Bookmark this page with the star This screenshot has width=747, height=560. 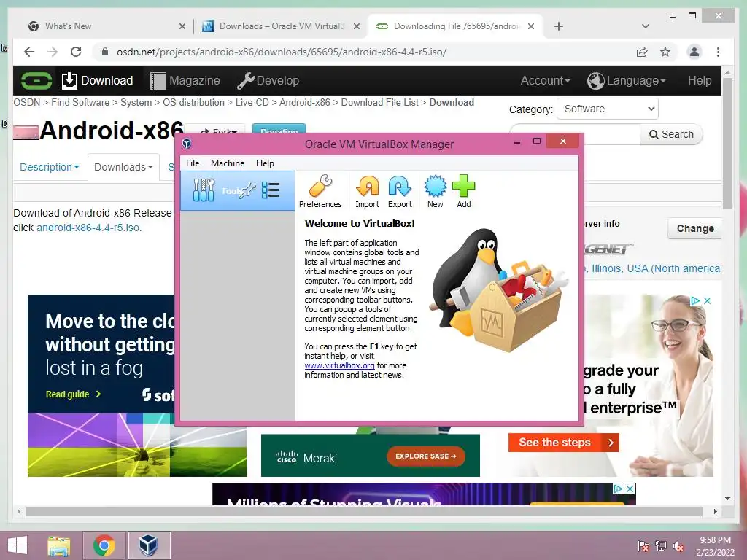click(x=665, y=52)
